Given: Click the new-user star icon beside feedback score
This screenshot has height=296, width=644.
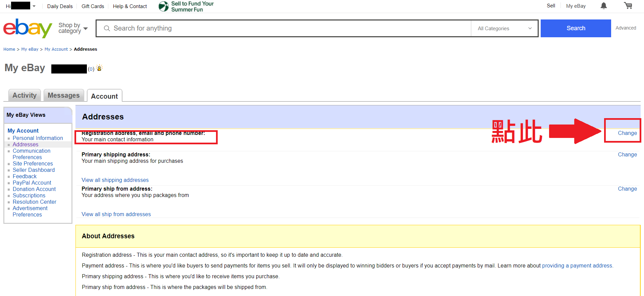Looking at the screenshot, I should click(x=99, y=68).
